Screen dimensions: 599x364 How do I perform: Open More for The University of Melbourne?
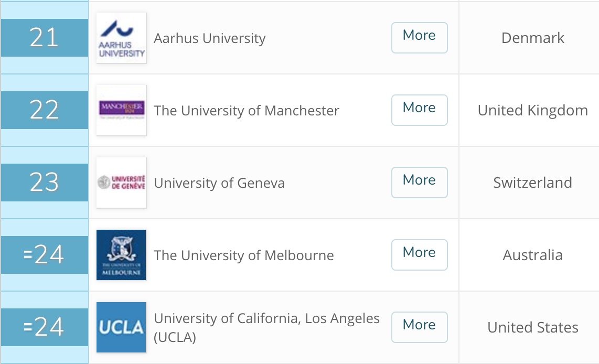[420, 255]
